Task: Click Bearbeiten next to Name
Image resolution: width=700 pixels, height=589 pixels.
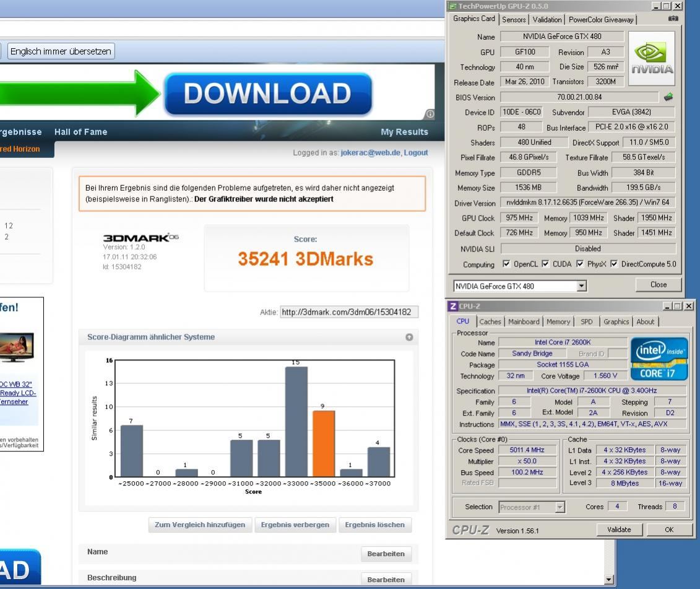Action: (386, 554)
